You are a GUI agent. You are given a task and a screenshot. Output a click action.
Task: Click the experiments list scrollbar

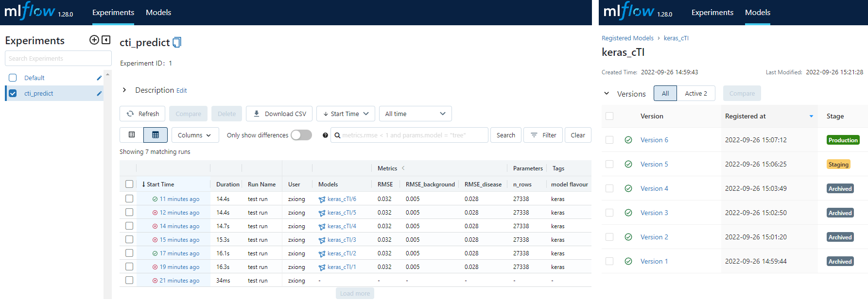107,184
